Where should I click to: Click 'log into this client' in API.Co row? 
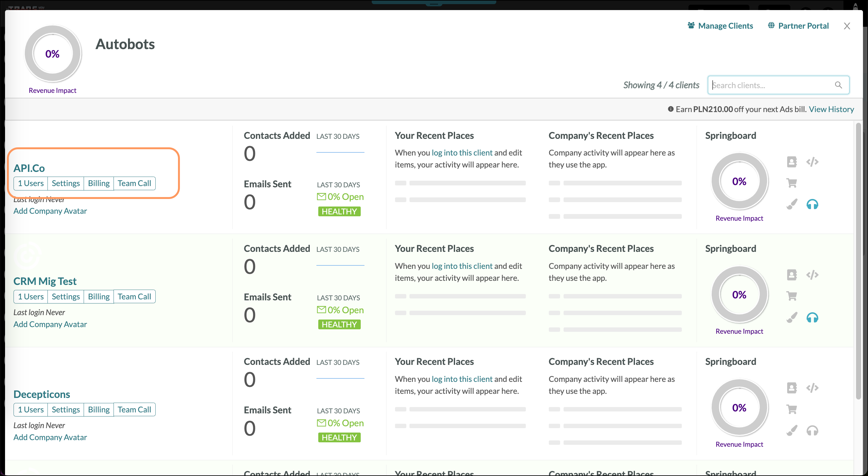click(x=462, y=152)
